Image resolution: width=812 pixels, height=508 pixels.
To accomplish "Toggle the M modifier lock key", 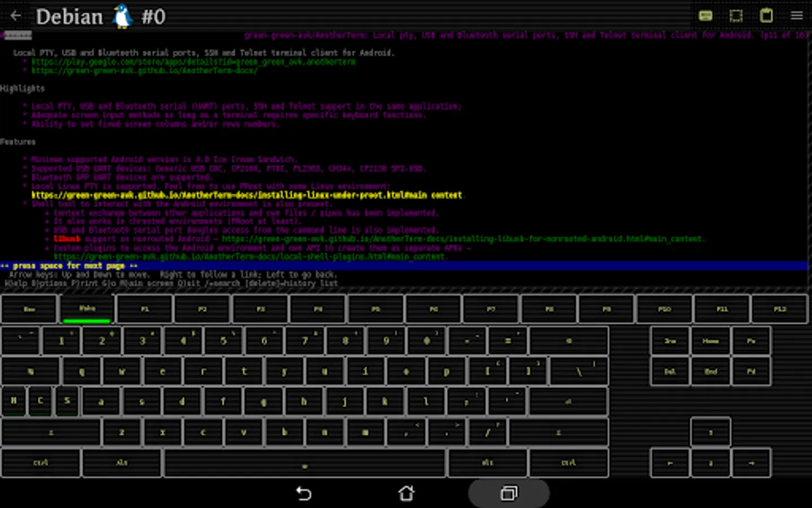I will click(x=14, y=401).
